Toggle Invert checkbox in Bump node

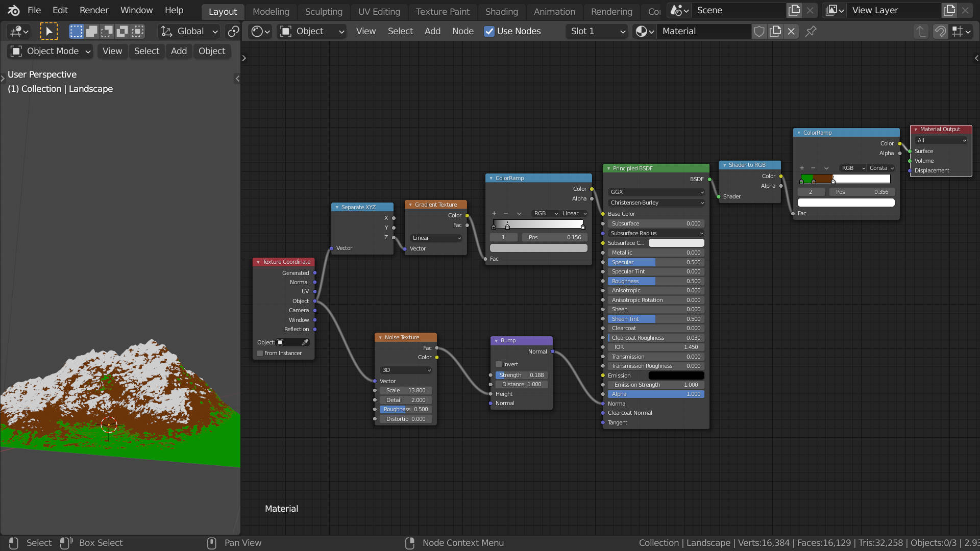point(499,364)
